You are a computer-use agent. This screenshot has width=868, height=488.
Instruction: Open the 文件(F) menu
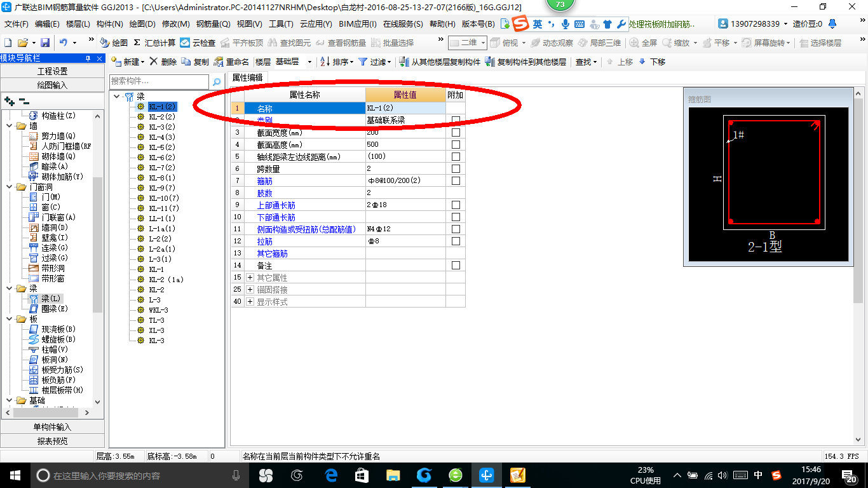17,24
